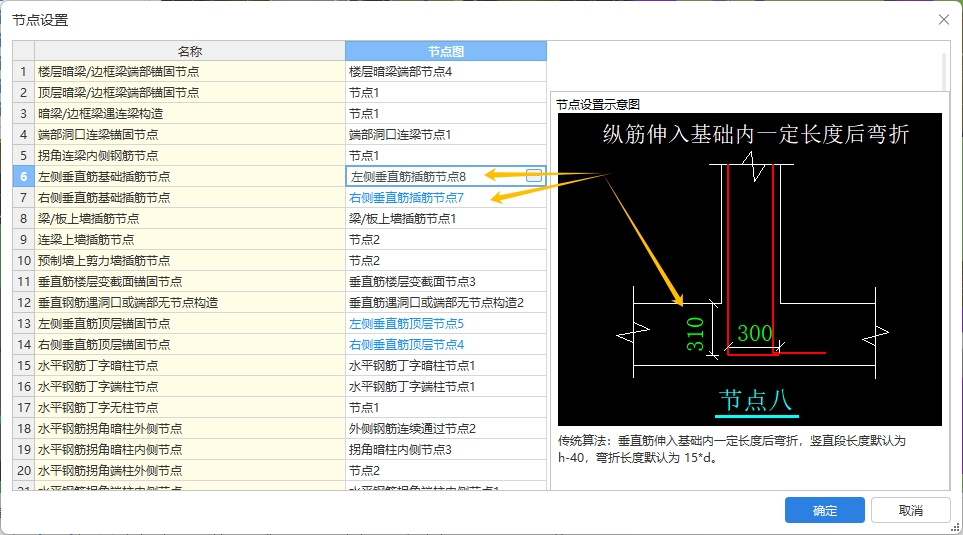Select row 连梁上墙插筋节点
The height and width of the screenshot is (535, 963).
click(x=190, y=240)
